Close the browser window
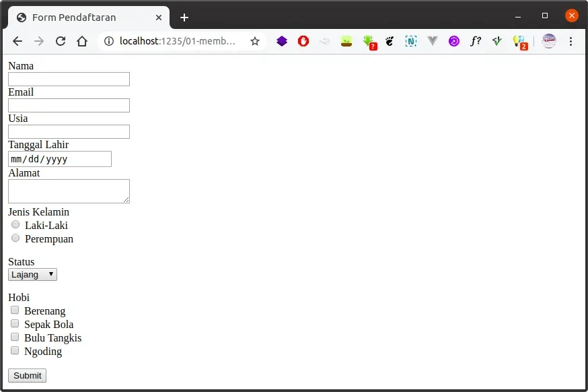The height and width of the screenshot is (392, 588). (572, 15)
